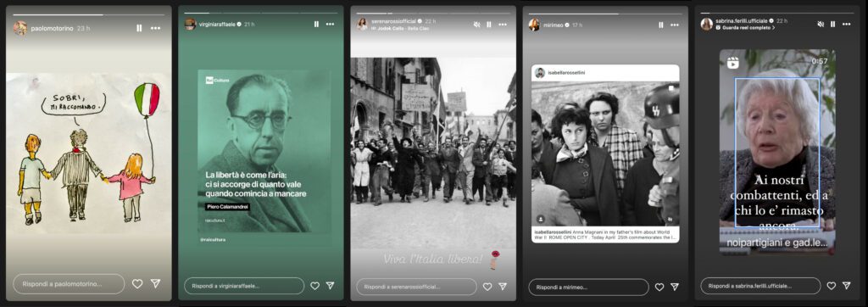The image size is (868, 307).
Task: Click the virginiaraffaele story progress bar
Action: pyautogui.click(x=261, y=13)
